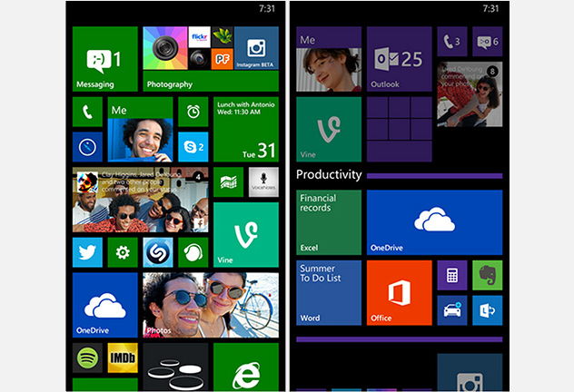Open the compass tile
This screenshot has width=574, height=392.
coord(87,147)
